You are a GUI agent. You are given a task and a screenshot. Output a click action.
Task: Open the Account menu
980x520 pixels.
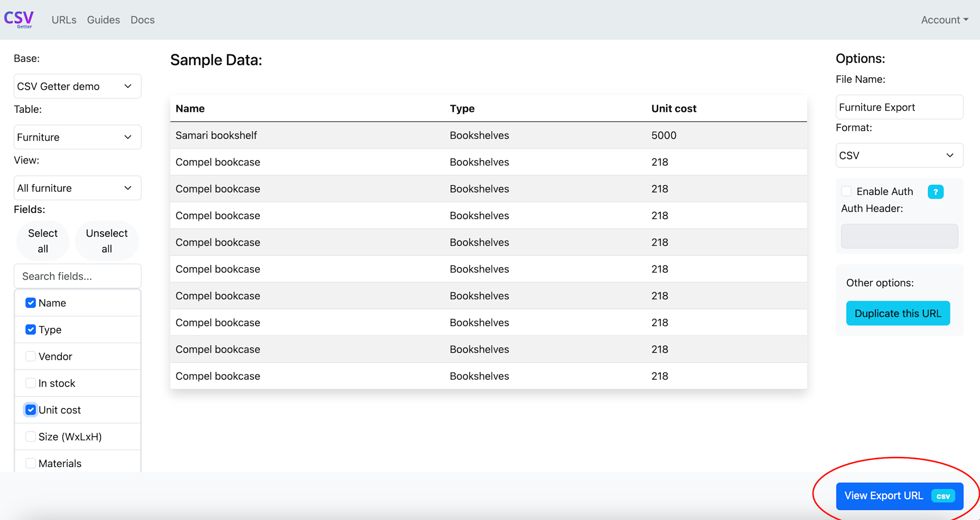944,19
